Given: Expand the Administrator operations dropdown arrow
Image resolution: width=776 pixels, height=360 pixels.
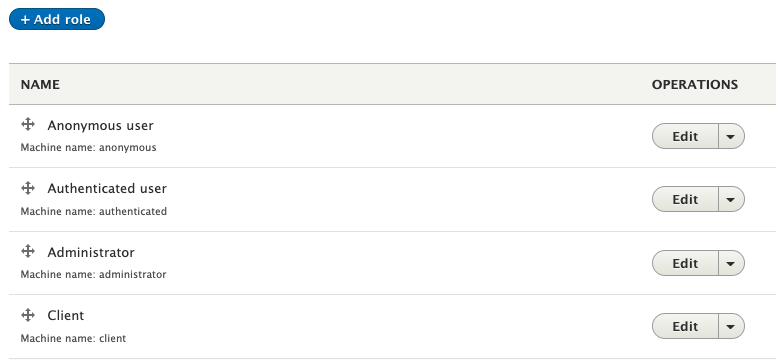Looking at the screenshot, I should point(731,263).
